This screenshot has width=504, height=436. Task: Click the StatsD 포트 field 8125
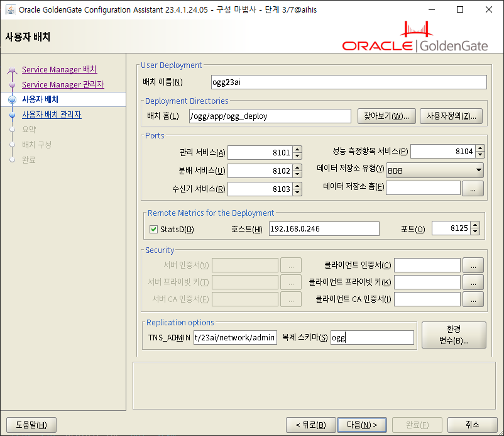click(x=451, y=228)
